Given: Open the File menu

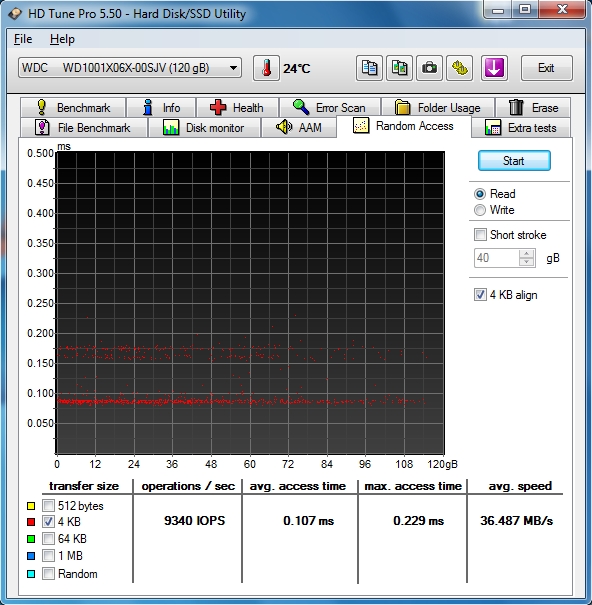Looking at the screenshot, I should 23,39.
